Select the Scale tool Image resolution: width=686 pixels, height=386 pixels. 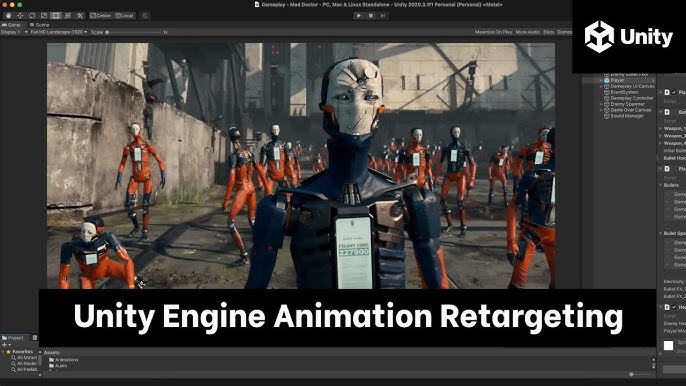coord(44,15)
